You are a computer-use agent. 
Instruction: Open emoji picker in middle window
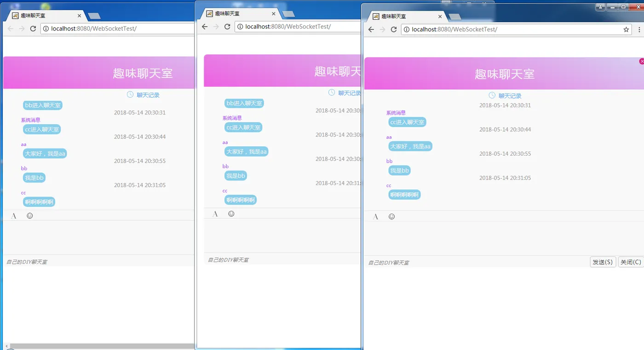[231, 214]
